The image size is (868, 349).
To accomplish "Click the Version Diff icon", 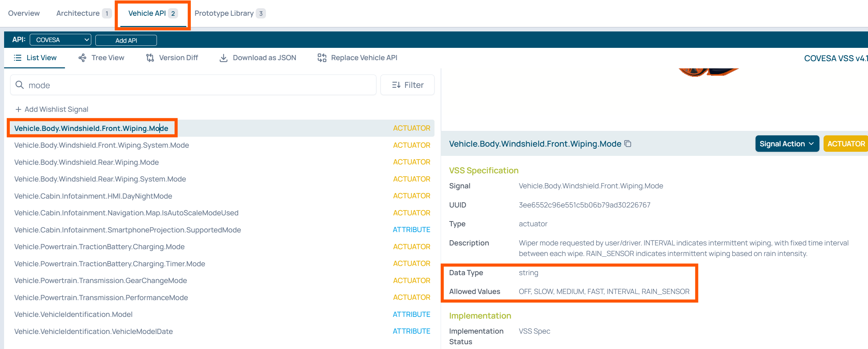I will pos(150,58).
